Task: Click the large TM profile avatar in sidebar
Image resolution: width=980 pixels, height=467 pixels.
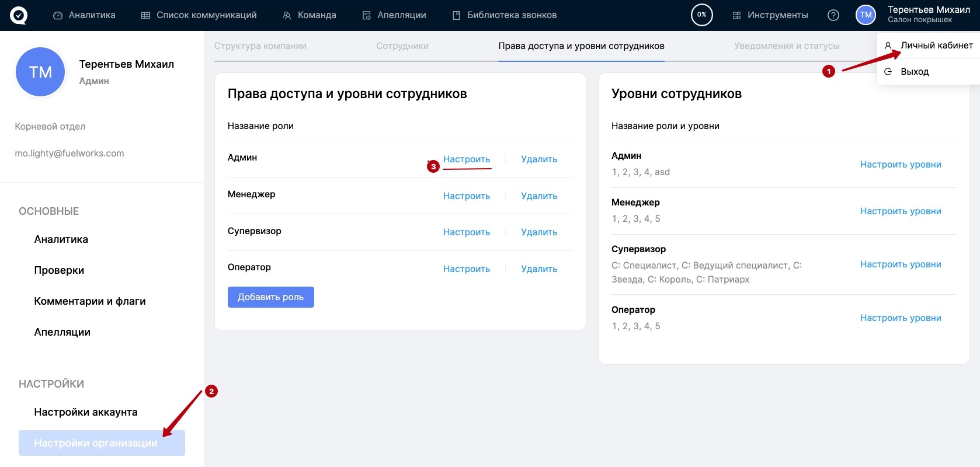Action: tap(40, 72)
